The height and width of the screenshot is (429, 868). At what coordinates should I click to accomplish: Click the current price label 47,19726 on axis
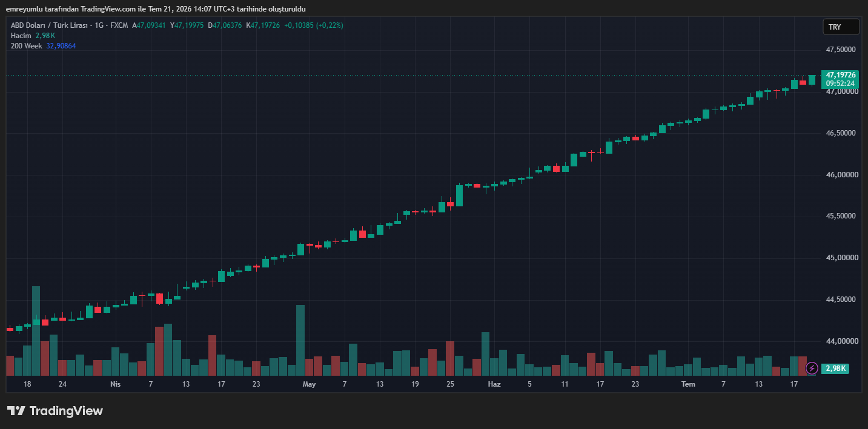click(x=841, y=75)
